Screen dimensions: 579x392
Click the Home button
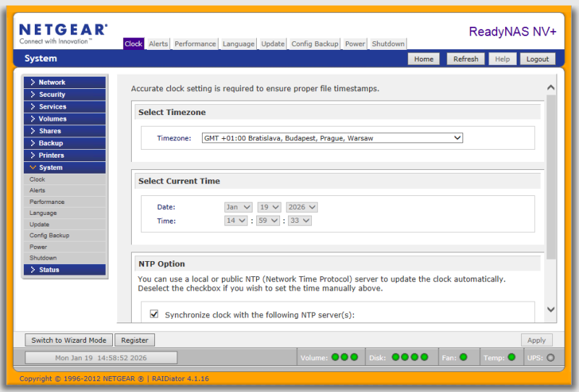[x=423, y=59]
